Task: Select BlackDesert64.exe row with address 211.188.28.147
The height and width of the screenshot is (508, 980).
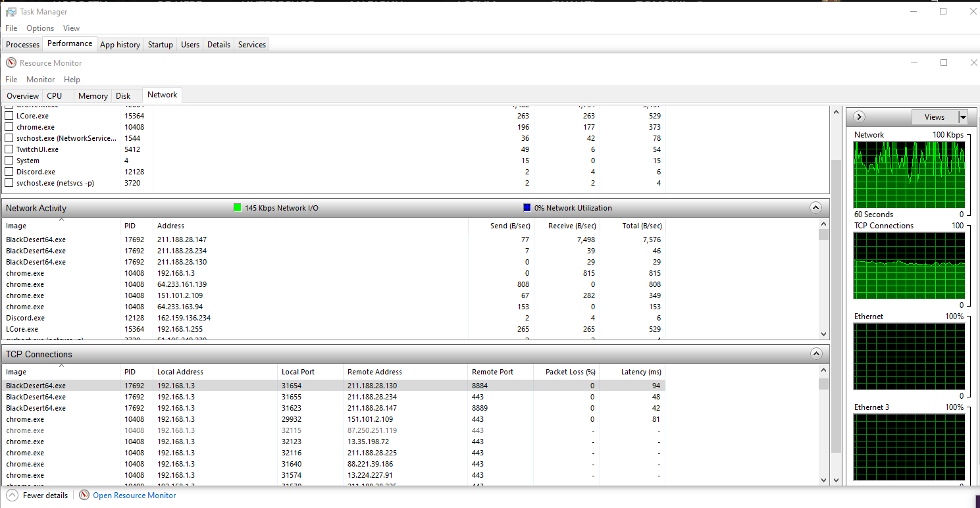Action: (334, 240)
